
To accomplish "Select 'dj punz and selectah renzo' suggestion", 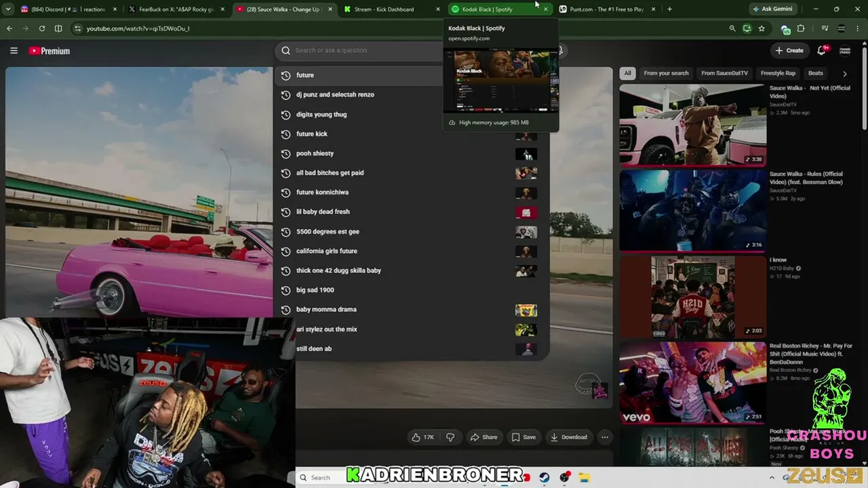I will coord(412,95).
